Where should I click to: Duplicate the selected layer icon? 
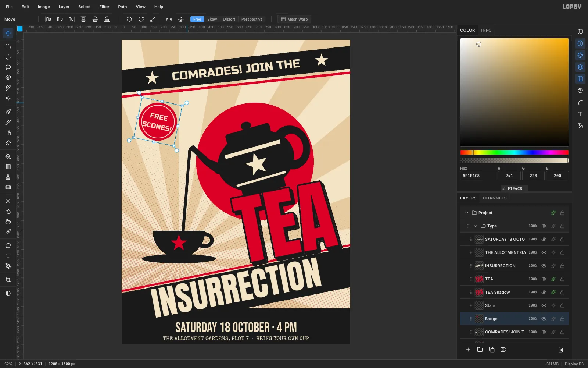click(x=492, y=350)
